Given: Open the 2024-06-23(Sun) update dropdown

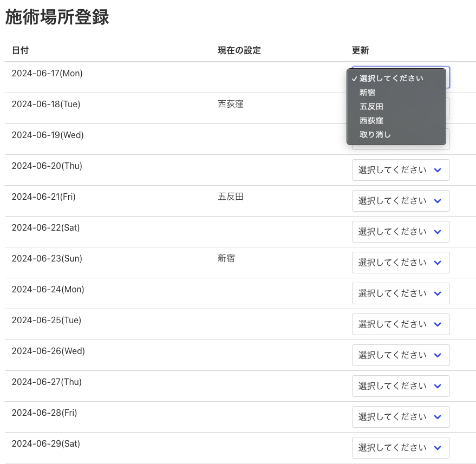Looking at the screenshot, I should click(400, 263).
